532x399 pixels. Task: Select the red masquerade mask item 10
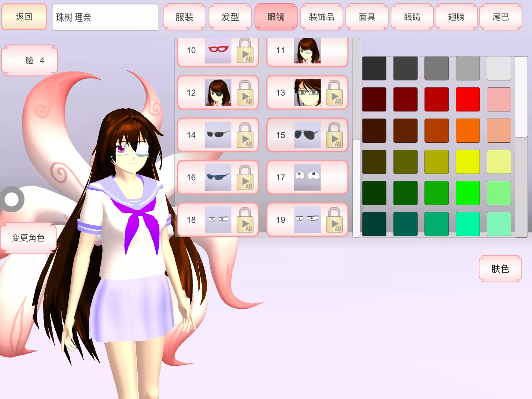(218, 51)
